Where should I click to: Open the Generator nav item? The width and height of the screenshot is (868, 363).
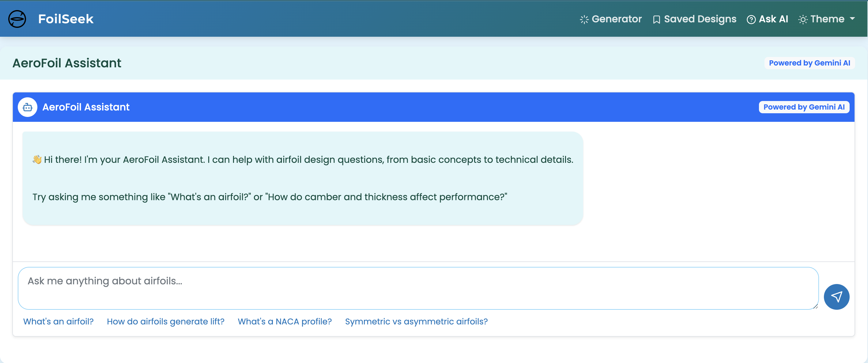tap(616, 19)
